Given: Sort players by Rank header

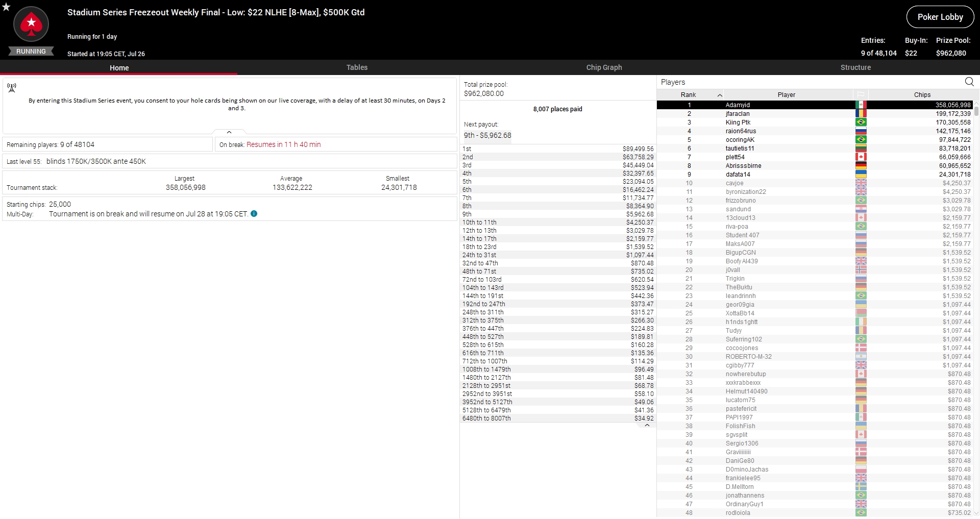Looking at the screenshot, I should pos(688,95).
